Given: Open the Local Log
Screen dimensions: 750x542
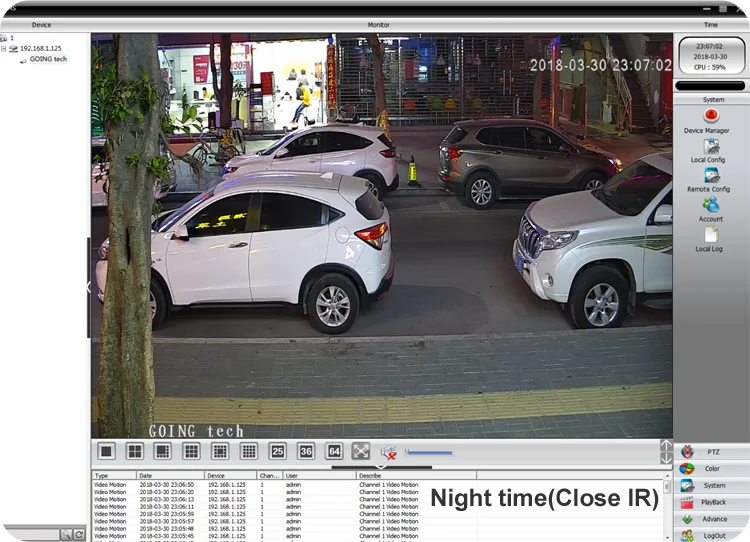Looking at the screenshot, I should [x=710, y=235].
